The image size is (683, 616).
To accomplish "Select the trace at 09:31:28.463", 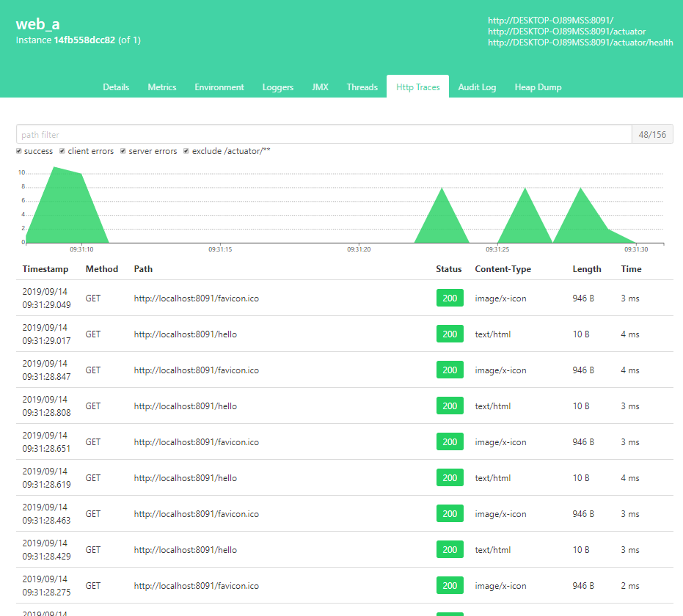I will pos(345,513).
